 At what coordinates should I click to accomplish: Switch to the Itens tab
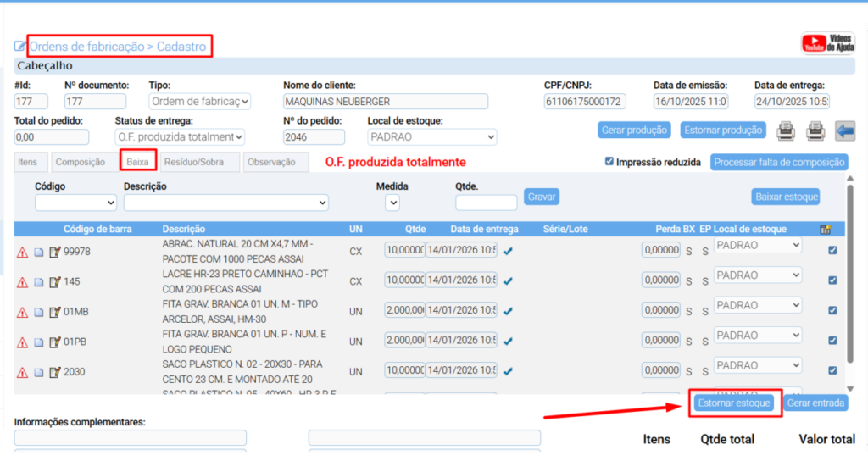point(31,162)
